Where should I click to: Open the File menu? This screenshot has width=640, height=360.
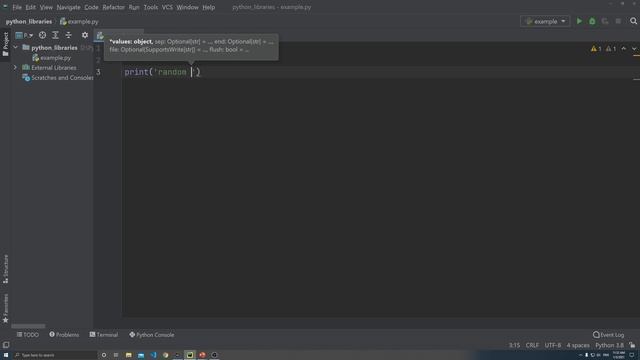point(17,7)
